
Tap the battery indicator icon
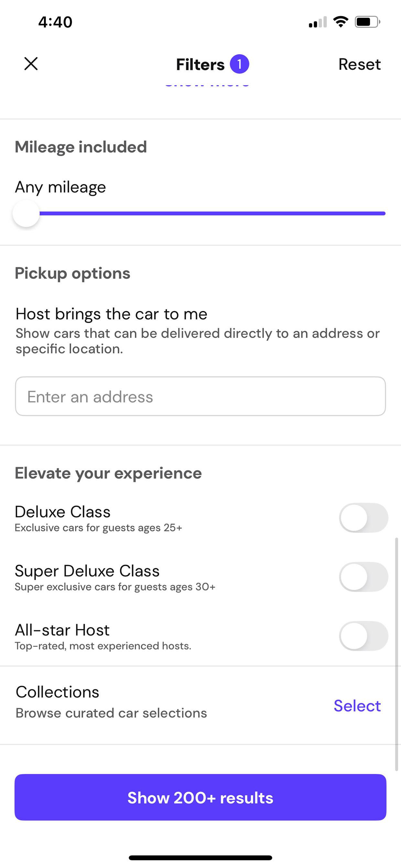tap(368, 22)
